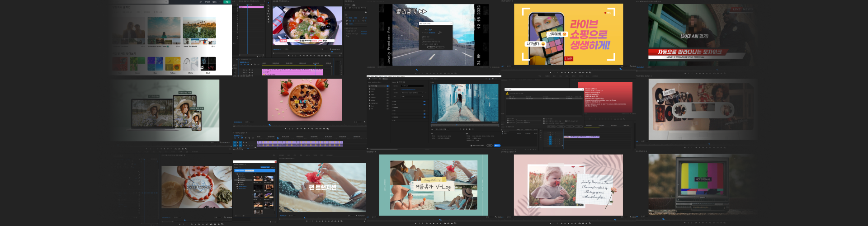Screen dimensions: 868x226
Task: Click the blue playhead marker under the pie preview
Action: tap(269, 125)
